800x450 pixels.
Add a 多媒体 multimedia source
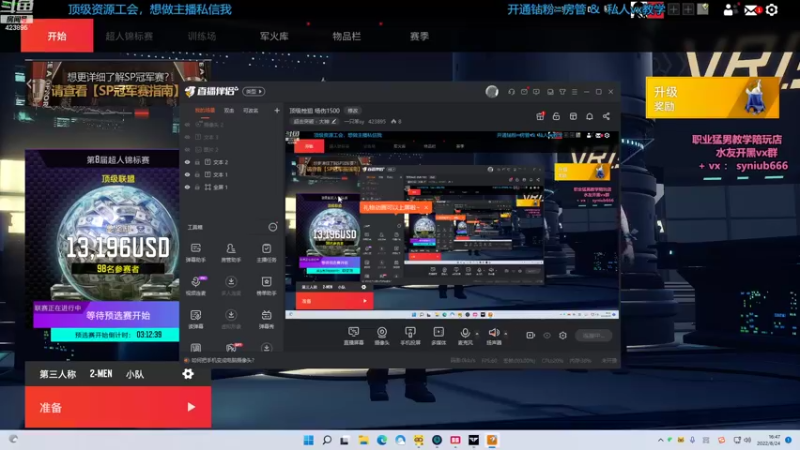click(438, 336)
